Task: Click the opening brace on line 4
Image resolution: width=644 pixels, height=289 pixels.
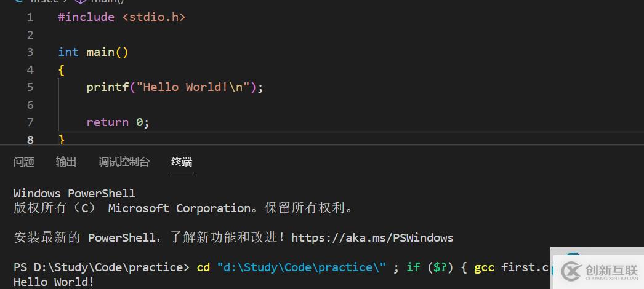Action: click(61, 70)
